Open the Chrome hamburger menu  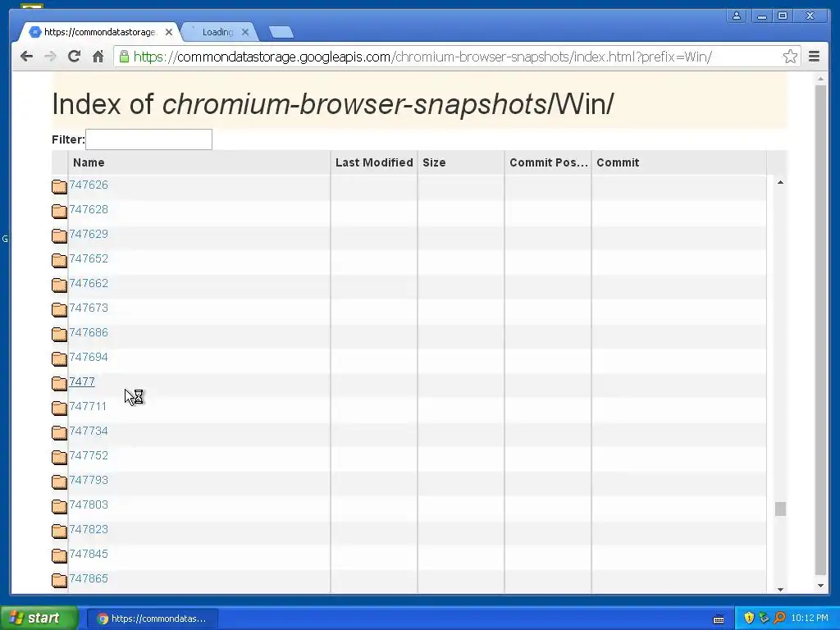(814, 57)
